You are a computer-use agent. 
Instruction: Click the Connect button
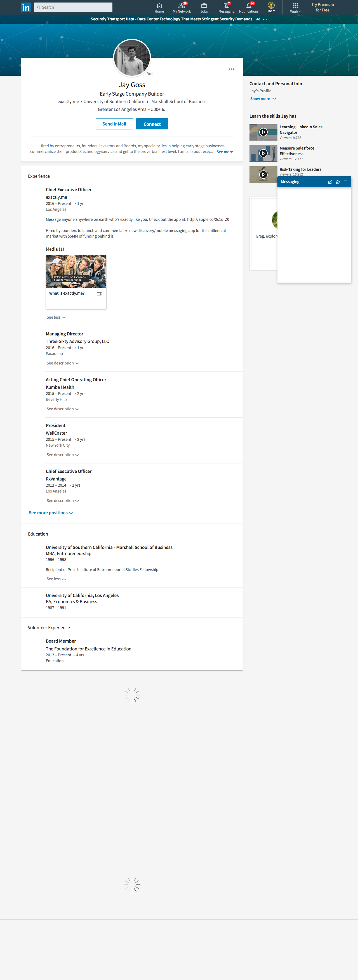152,124
